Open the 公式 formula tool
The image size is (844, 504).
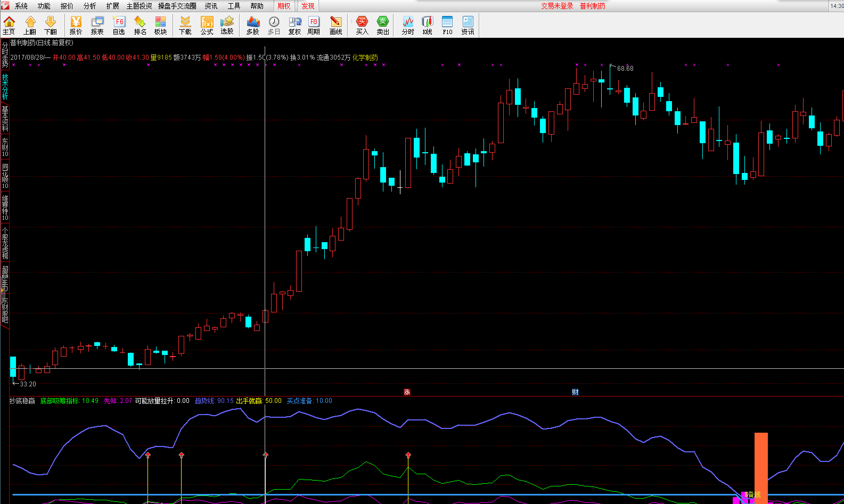point(207,25)
